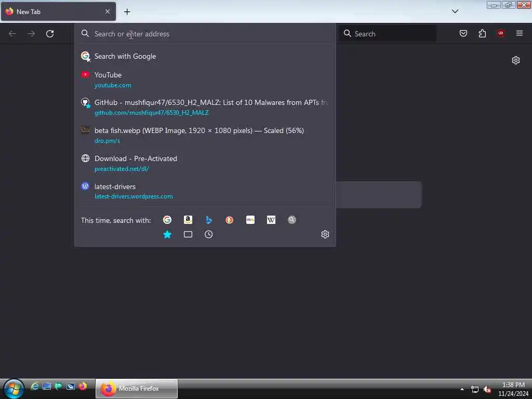Expand the list all tabs chevron
The image size is (532, 399).
455,11
